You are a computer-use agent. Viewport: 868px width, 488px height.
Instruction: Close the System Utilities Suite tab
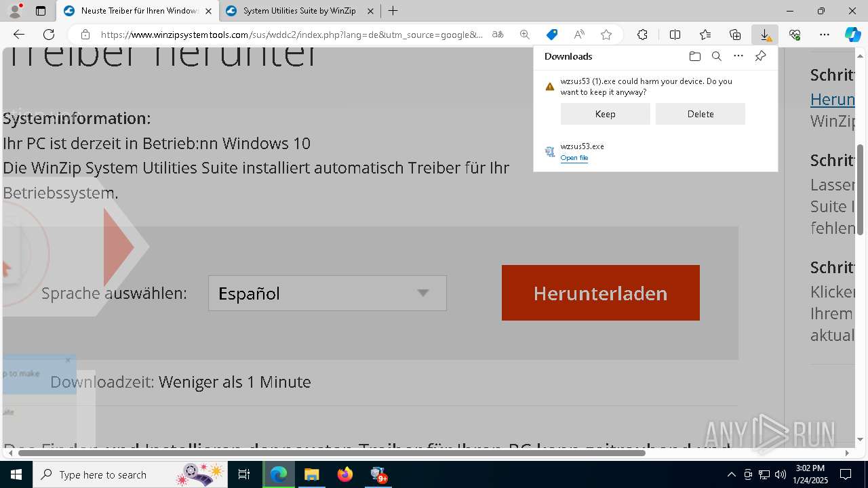(x=370, y=11)
